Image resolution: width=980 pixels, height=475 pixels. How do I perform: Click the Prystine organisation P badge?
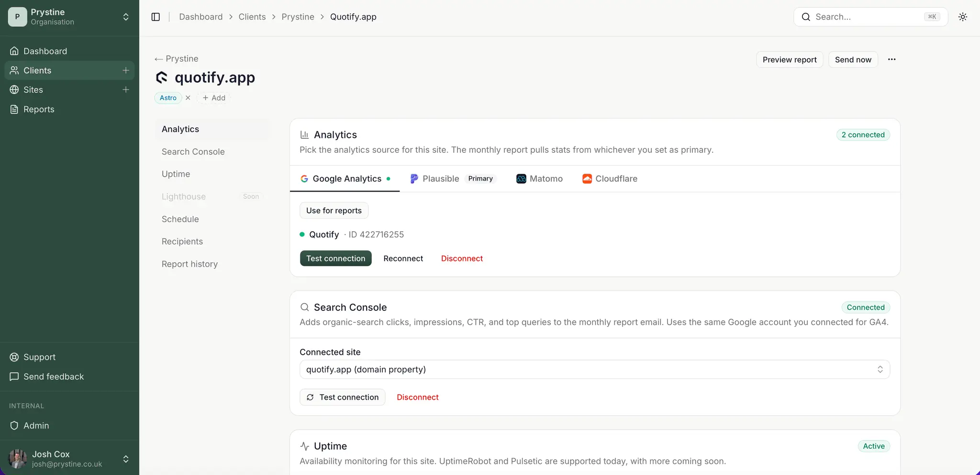pos(18,17)
